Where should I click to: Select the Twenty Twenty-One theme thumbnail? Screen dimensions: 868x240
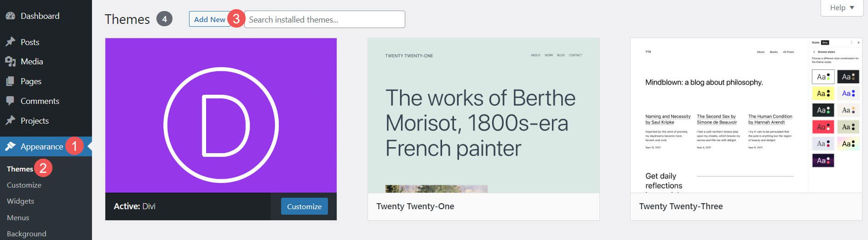point(483,115)
